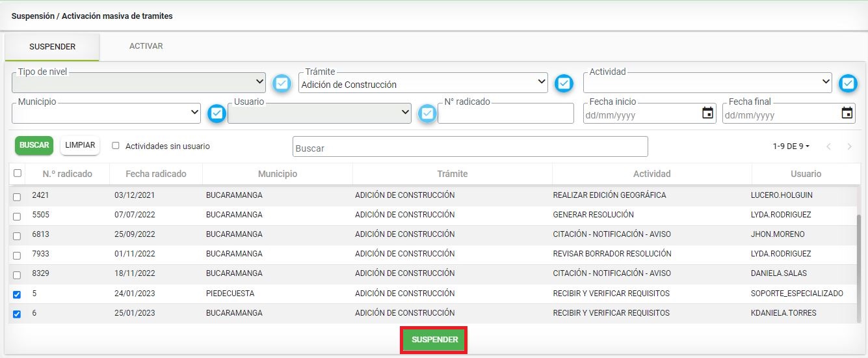This screenshot has height=358, width=868.
Task: Click the blue check icon beside Municipio dropdown
Action: 217,114
